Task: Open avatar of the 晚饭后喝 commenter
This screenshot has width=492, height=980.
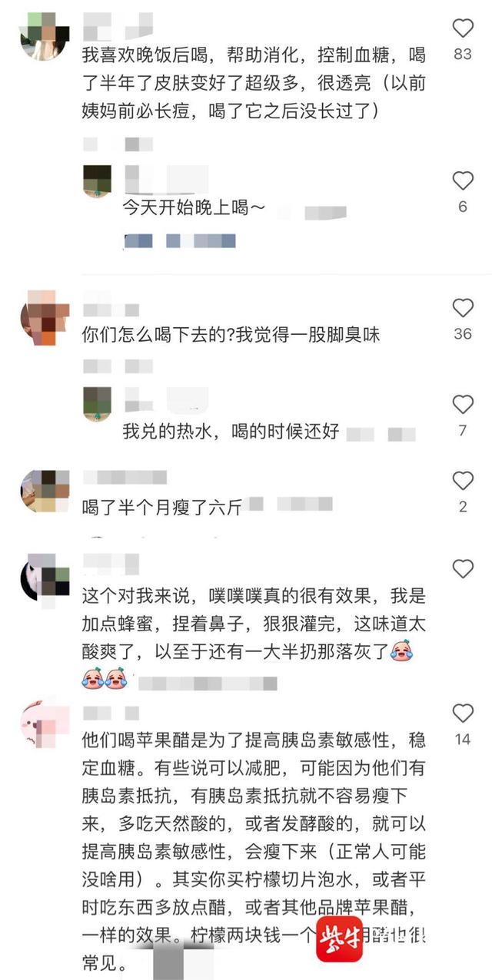Action: (45, 35)
